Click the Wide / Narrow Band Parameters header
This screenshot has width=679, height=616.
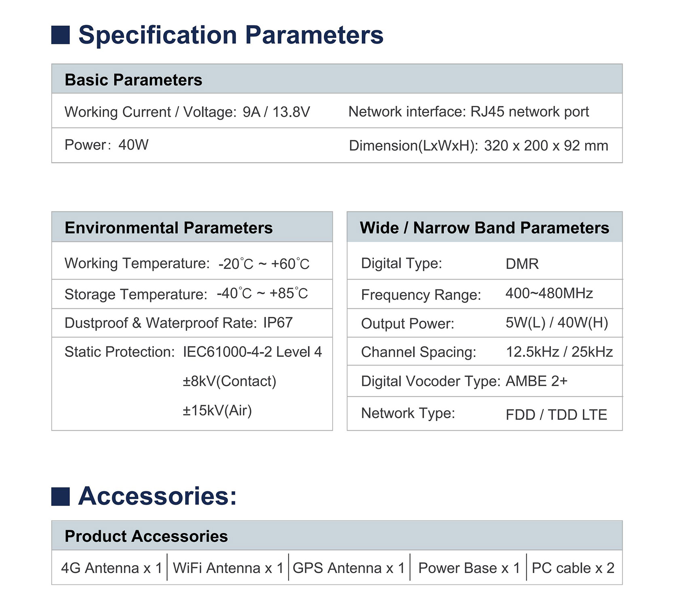coord(484,228)
